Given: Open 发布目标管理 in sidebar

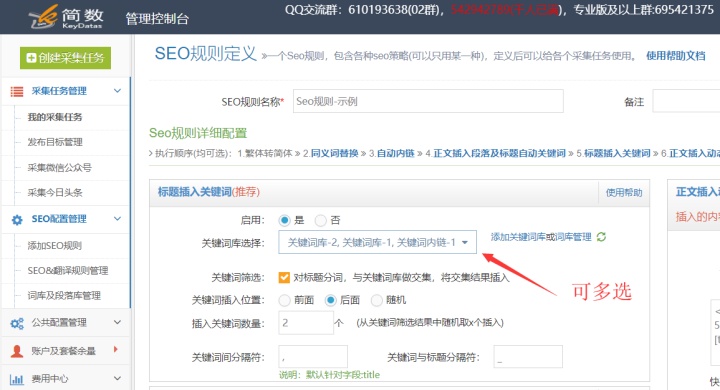Looking at the screenshot, I should pyautogui.click(x=55, y=142).
